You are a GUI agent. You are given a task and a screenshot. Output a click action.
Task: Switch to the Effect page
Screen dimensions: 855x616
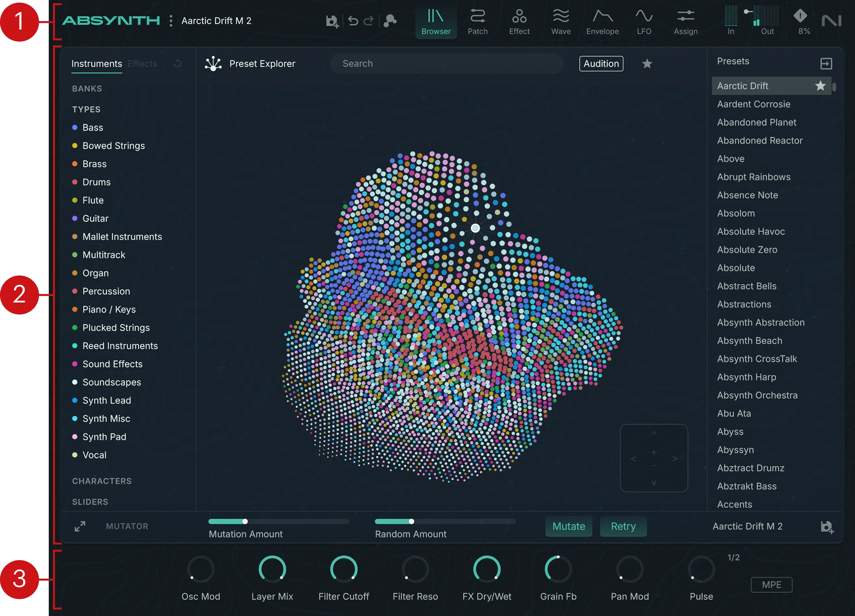tap(519, 22)
